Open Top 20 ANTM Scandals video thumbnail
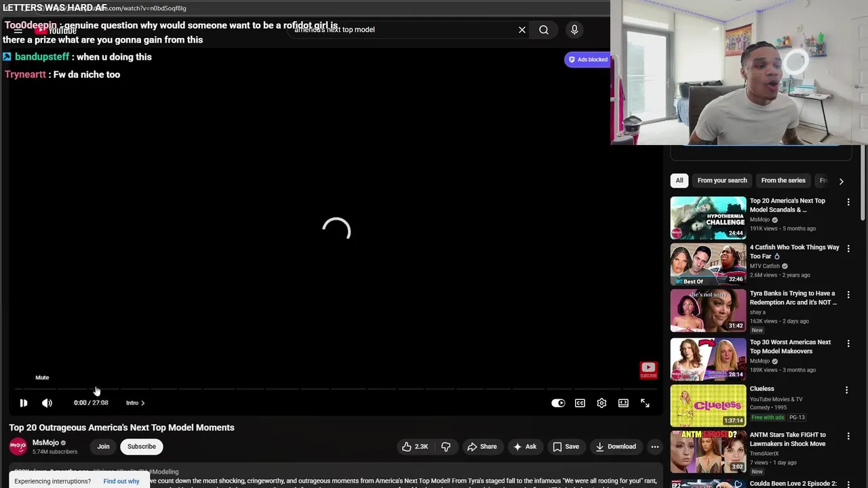This screenshot has width=868, height=488. 708,218
